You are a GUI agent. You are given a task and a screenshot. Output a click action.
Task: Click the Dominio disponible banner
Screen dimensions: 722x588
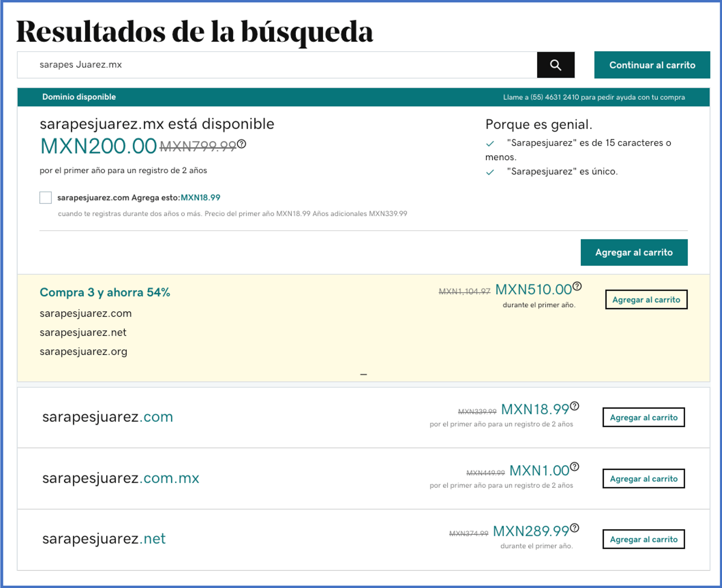coord(79,97)
